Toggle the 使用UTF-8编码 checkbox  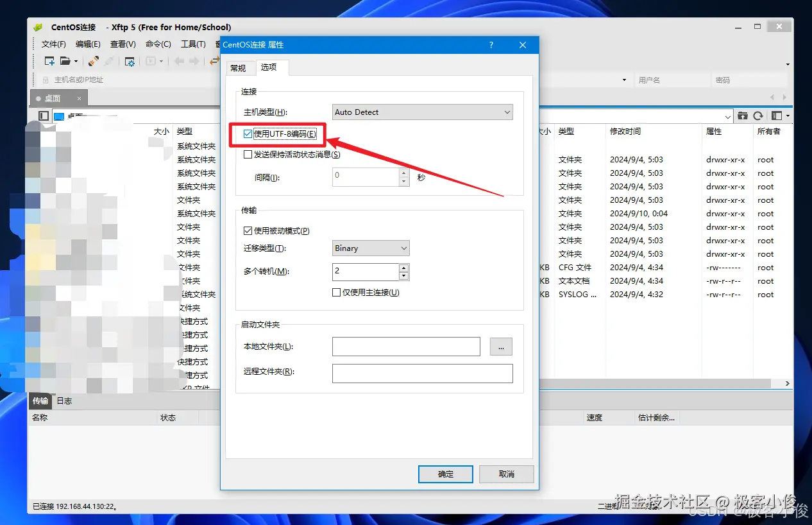coord(248,133)
